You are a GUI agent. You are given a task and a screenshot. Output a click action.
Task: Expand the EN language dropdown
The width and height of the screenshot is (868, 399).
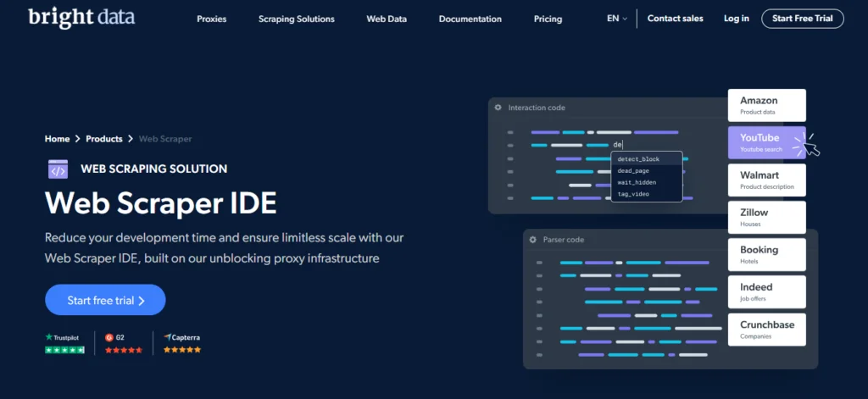click(x=617, y=19)
